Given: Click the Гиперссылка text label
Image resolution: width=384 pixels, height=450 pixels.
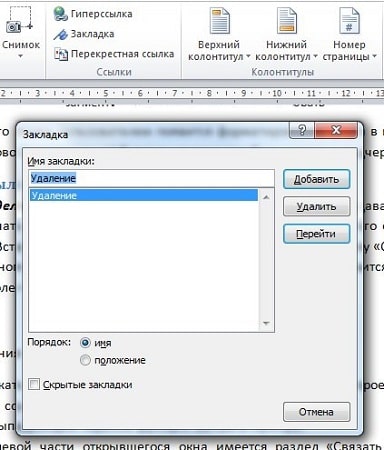Looking at the screenshot, I should 102,14.
